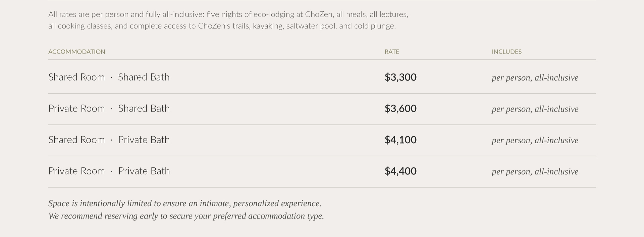Screen dimensions: 644x237
Task: Click the includes text in the $4,100 row
Action: pyautogui.click(x=535, y=140)
